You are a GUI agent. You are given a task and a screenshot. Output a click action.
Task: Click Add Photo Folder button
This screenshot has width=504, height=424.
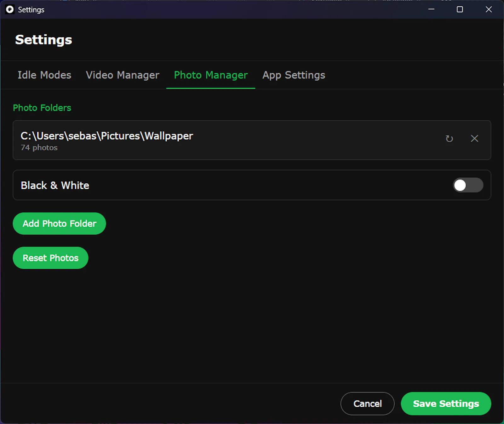pyautogui.click(x=59, y=223)
